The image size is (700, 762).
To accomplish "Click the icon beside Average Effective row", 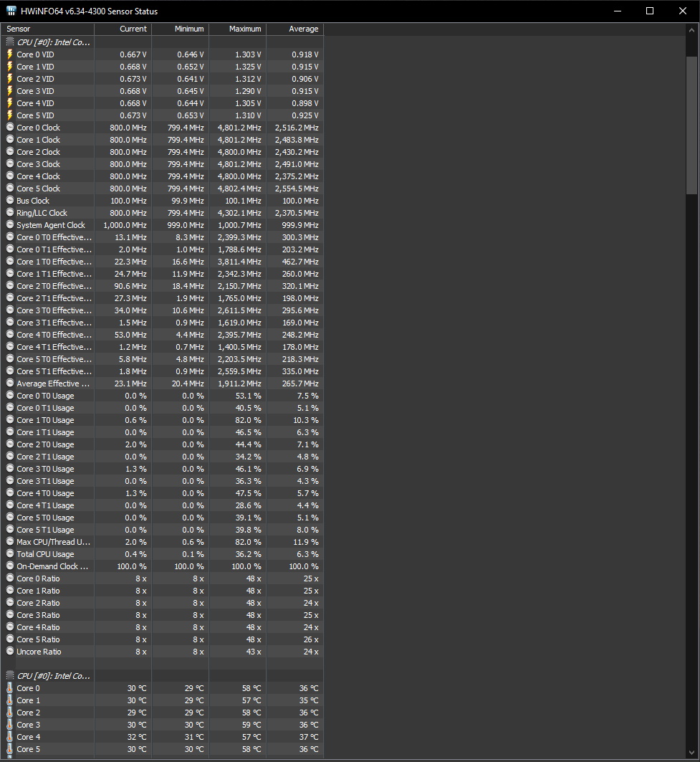I will pyautogui.click(x=10, y=383).
